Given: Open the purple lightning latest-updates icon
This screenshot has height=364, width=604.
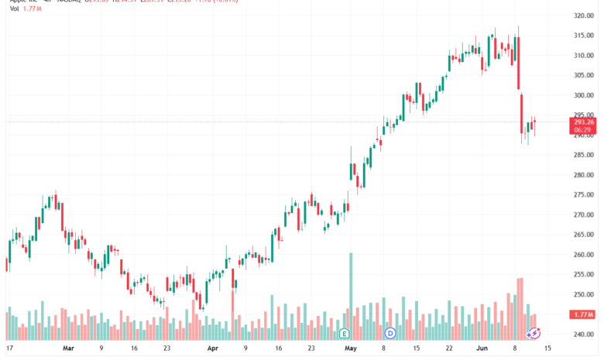Looking at the screenshot, I should pyautogui.click(x=534, y=333).
